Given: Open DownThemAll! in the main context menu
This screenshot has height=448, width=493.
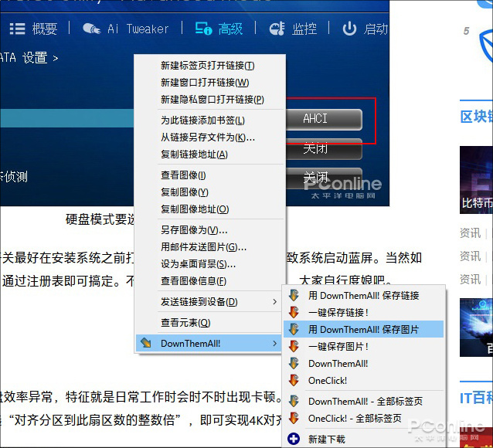Looking at the screenshot, I should click(209, 343).
